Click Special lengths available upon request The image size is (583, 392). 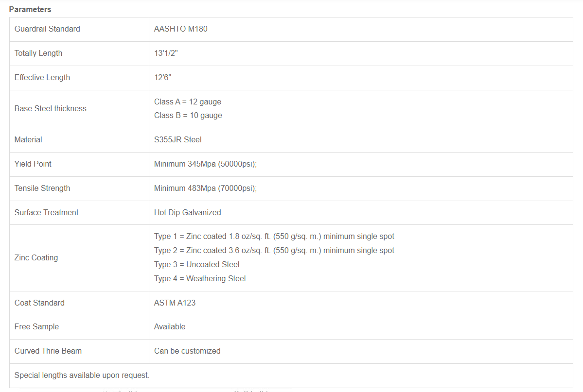coord(82,375)
